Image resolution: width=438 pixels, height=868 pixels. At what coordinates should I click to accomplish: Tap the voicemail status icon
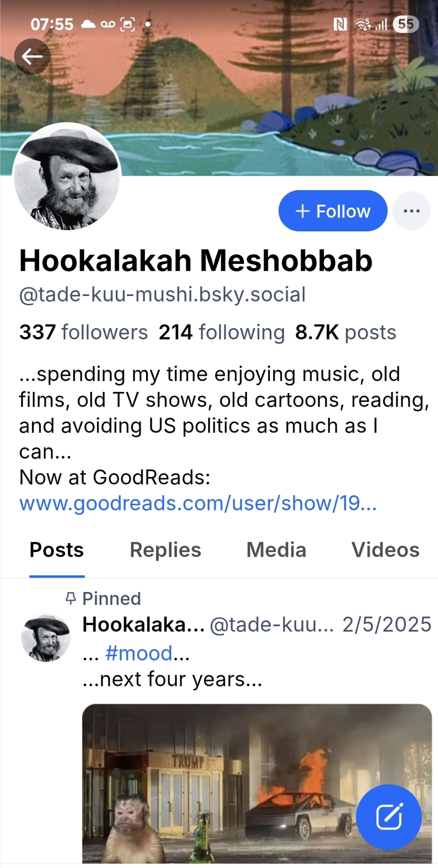click(x=108, y=24)
